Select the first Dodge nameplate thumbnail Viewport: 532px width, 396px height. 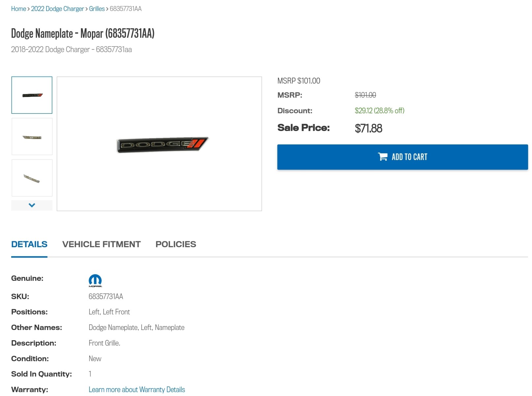point(32,95)
